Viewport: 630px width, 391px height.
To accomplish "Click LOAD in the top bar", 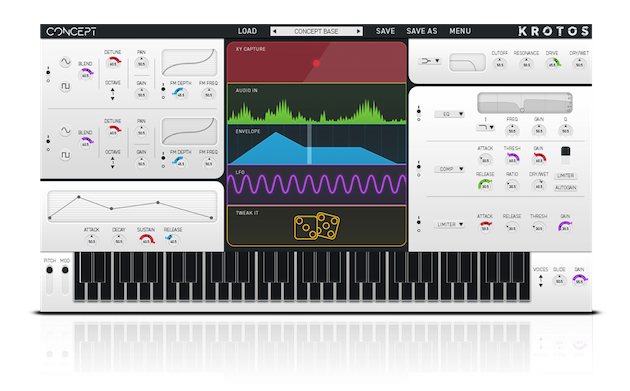I will tap(247, 31).
